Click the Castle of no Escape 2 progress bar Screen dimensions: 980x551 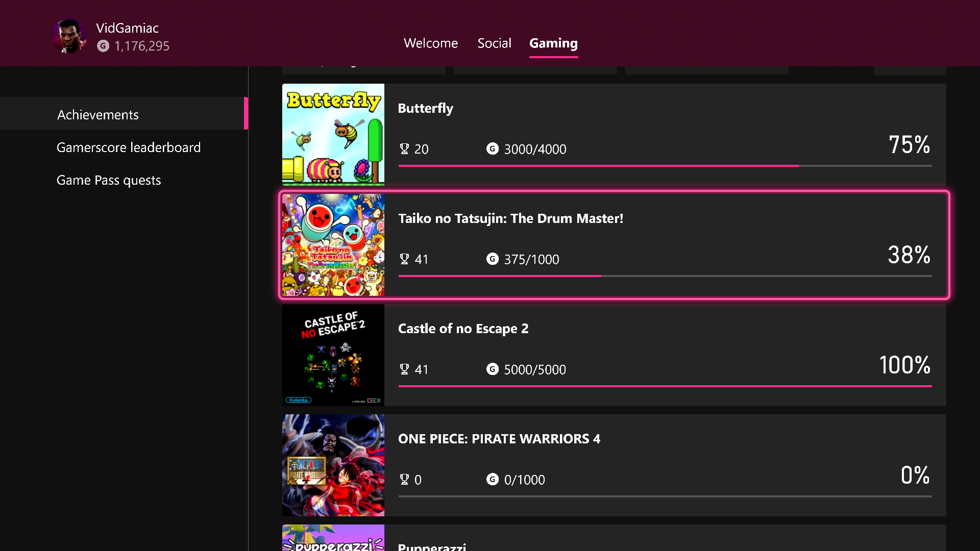click(665, 386)
